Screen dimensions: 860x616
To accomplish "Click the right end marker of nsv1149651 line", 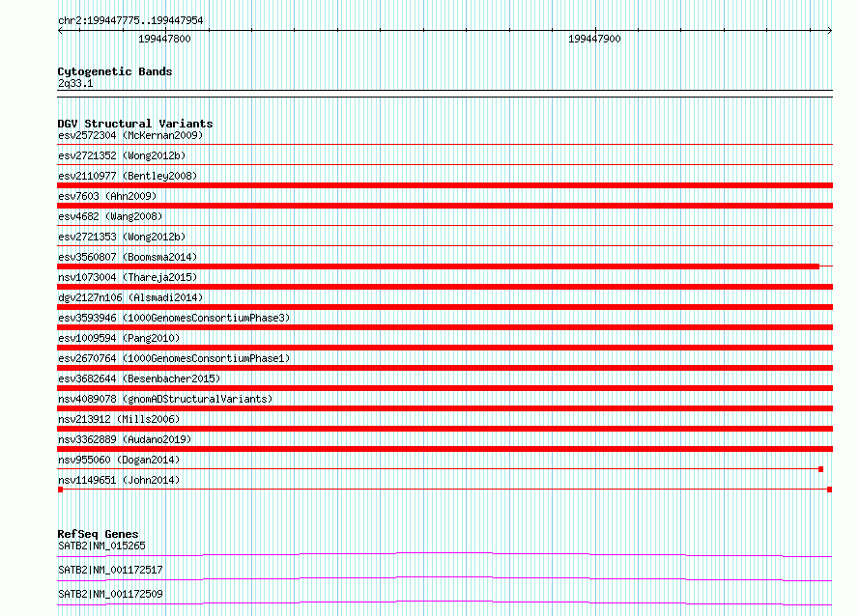I will pyautogui.click(x=830, y=490).
